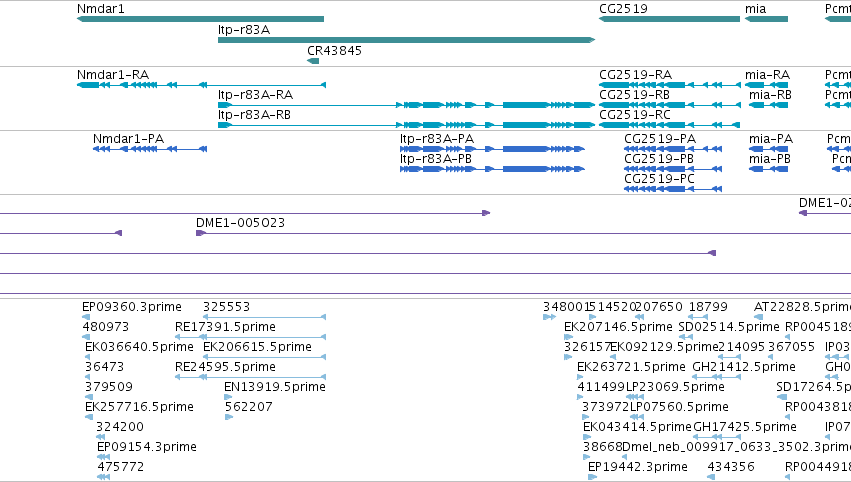Select the Nmdar1 gene feature

pyautogui.click(x=200, y=19)
